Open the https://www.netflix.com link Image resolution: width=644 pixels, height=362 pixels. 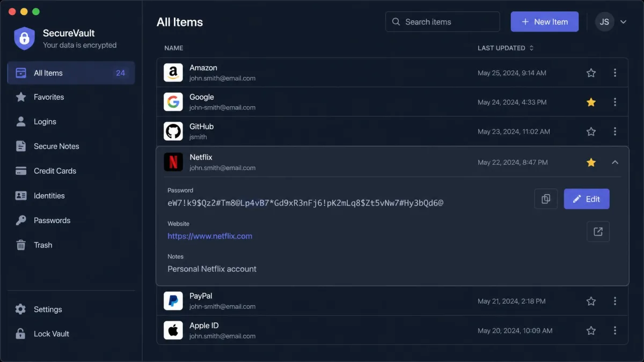210,236
